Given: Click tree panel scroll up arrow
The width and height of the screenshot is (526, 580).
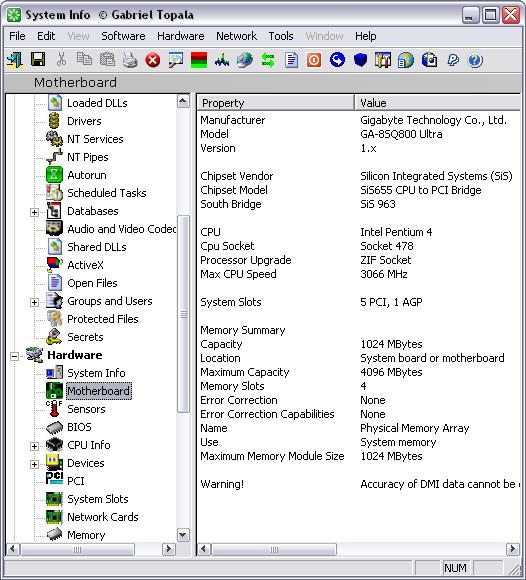Looking at the screenshot, I should coord(183,101).
